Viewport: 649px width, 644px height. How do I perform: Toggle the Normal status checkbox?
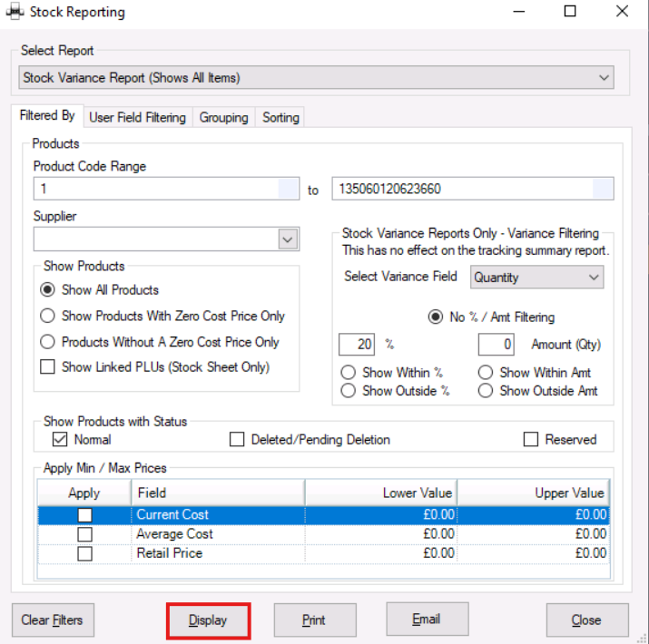(x=60, y=440)
